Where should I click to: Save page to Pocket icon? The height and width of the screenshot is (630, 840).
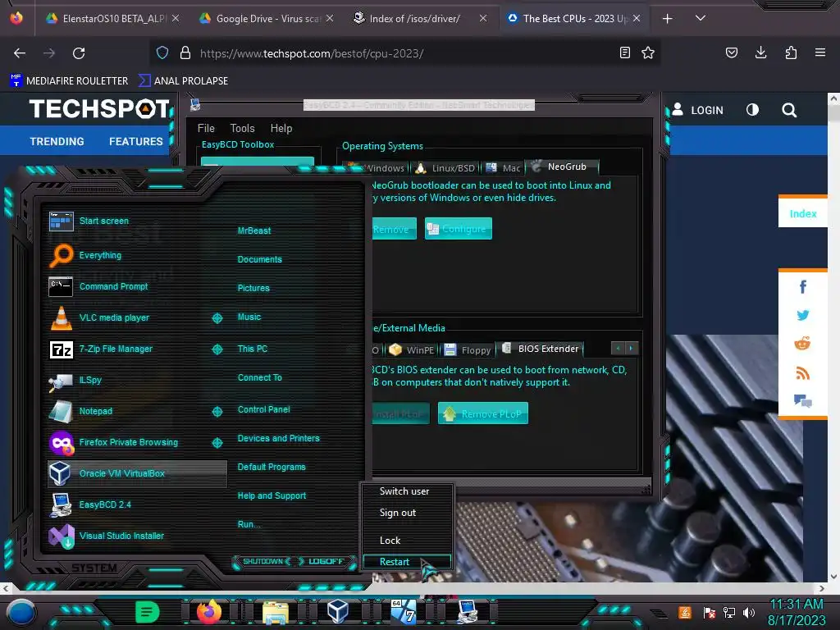click(x=731, y=52)
